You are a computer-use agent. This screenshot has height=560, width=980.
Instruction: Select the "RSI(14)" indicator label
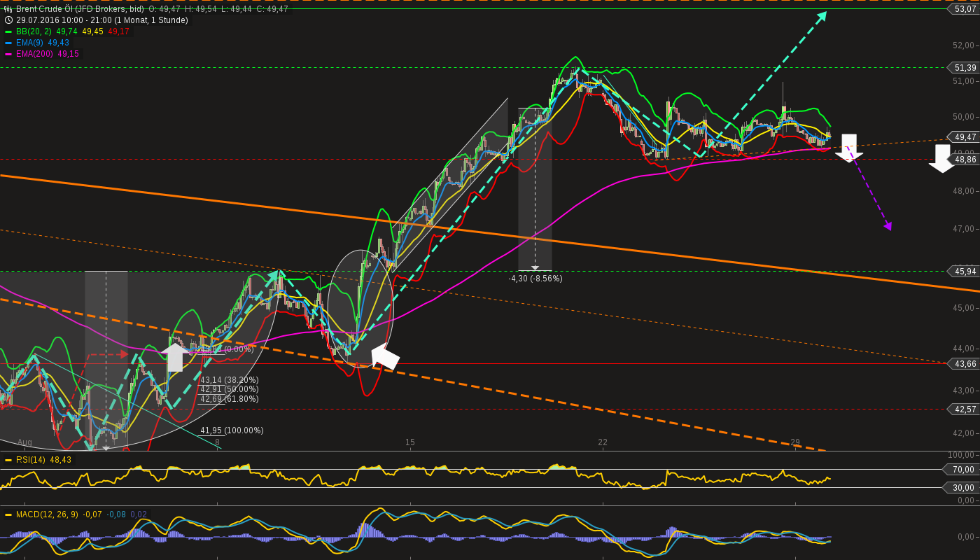pyautogui.click(x=30, y=460)
